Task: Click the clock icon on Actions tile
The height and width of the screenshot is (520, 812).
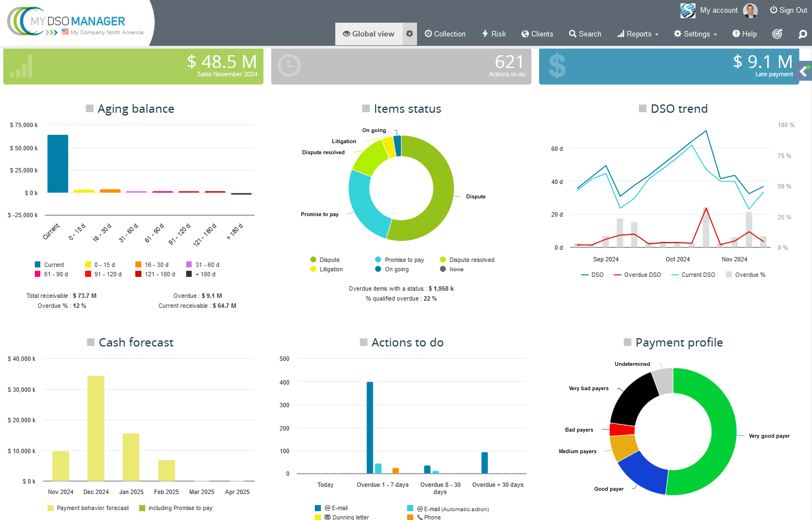Action: [x=289, y=66]
